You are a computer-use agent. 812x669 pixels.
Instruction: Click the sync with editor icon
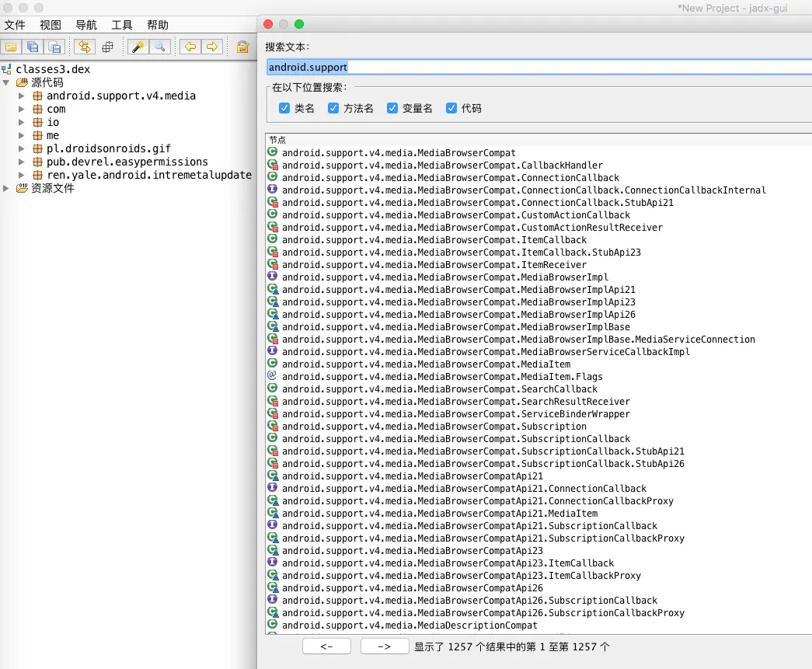tap(85, 47)
